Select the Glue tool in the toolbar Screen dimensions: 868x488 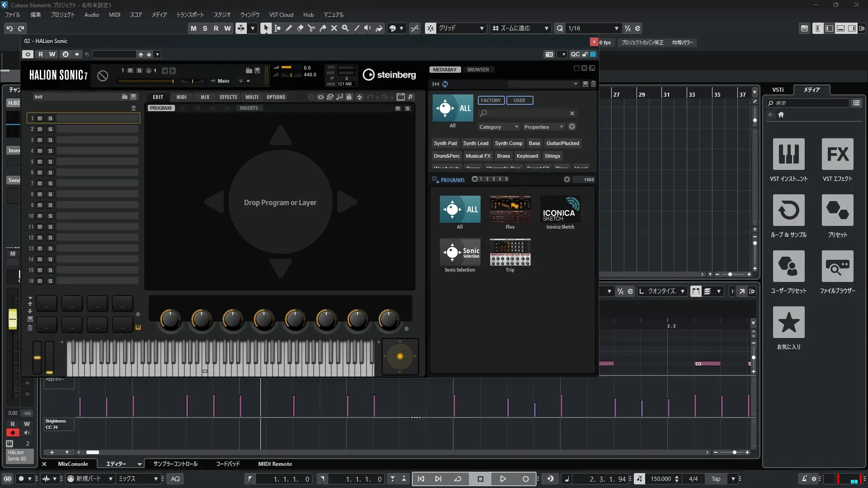(323, 28)
